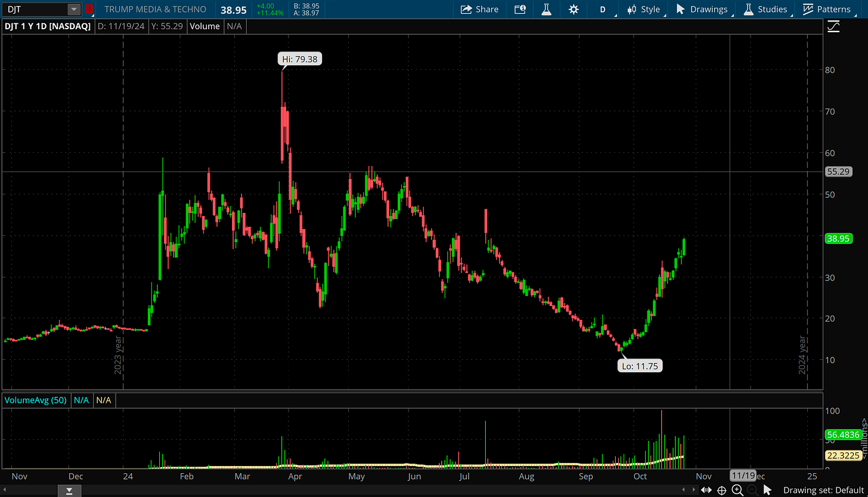868x497 pixels.
Task: Click the DJT 1 Y 1D [NASDAQ] chart label
Action: coord(47,26)
